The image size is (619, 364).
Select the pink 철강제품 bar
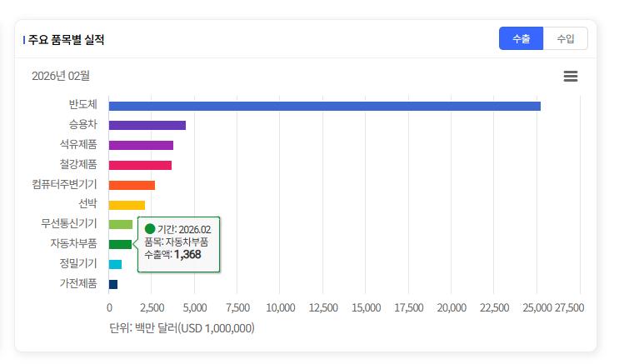click(x=140, y=165)
